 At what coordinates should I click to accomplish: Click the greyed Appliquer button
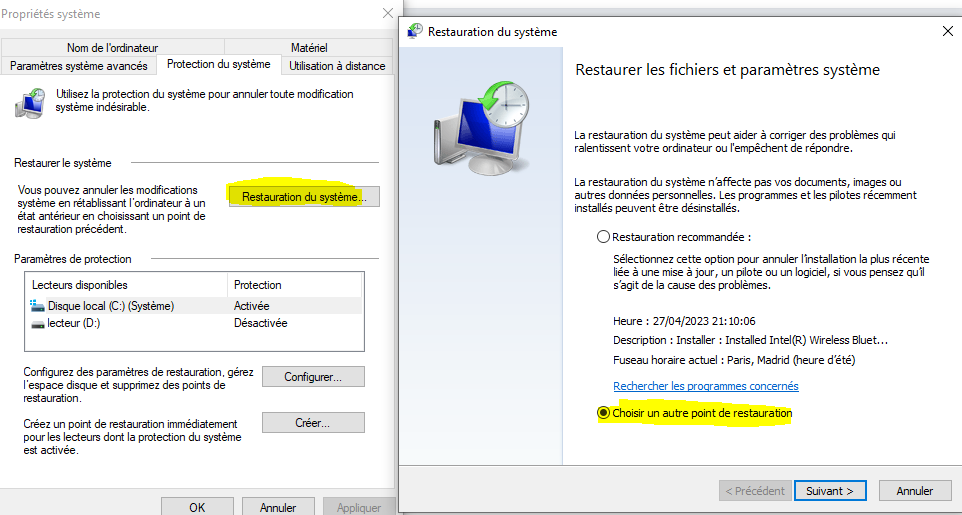tap(359, 507)
